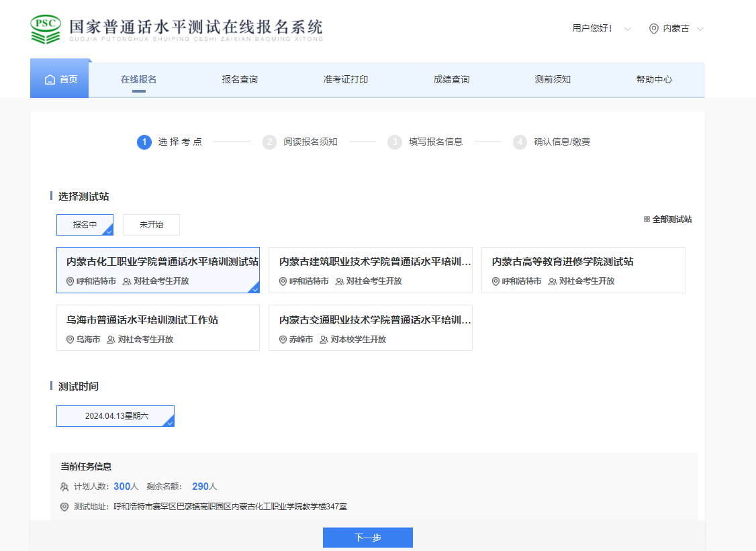
Task: Click the location pin icon beside 内蒙古
Action: click(653, 29)
